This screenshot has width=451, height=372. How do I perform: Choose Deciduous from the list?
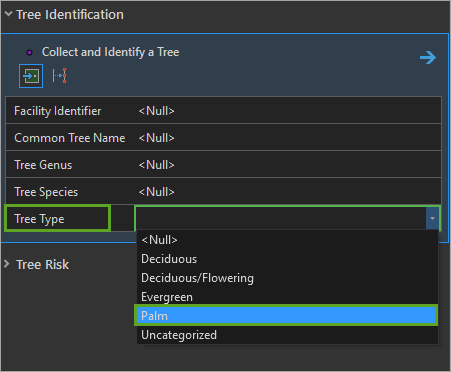click(287, 259)
